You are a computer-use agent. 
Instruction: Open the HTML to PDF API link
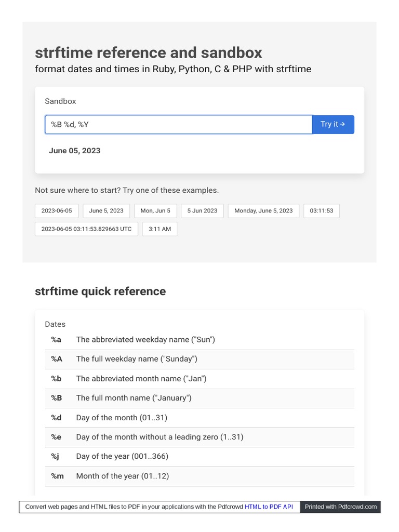pyautogui.click(x=269, y=507)
